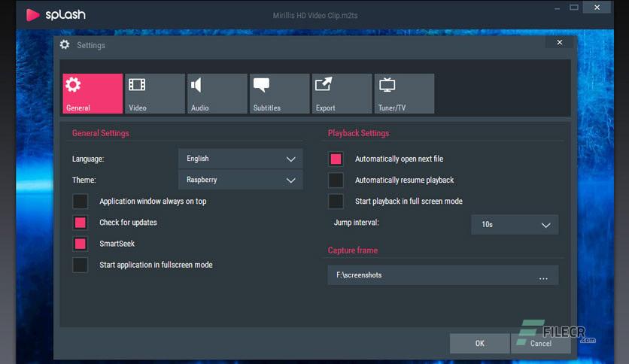The height and width of the screenshot is (364, 629).
Task: Open the Tuner/TV tab
Action: tap(404, 93)
